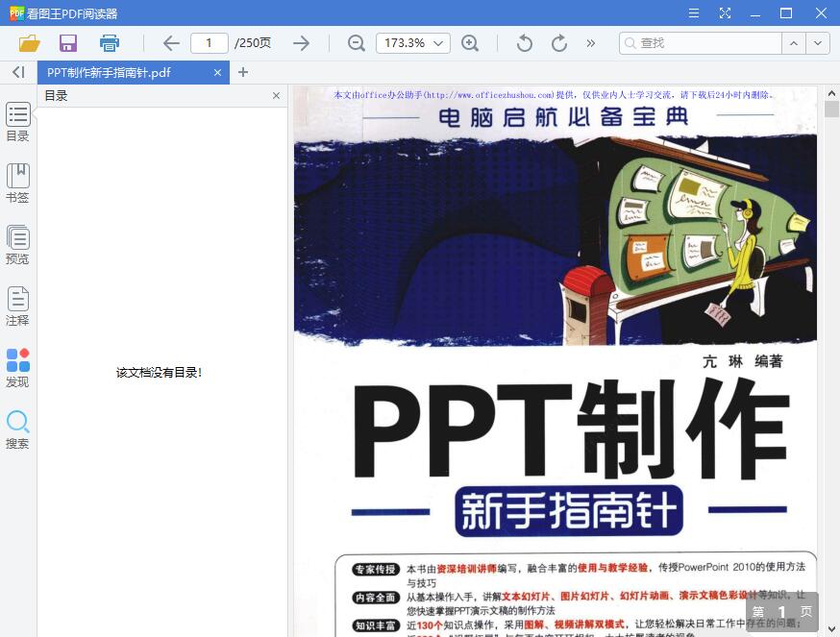Click the 亢 琳 编著 author text
Viewport: 840px width, 637px height.
pyautogui.click(x=743, y=361)
